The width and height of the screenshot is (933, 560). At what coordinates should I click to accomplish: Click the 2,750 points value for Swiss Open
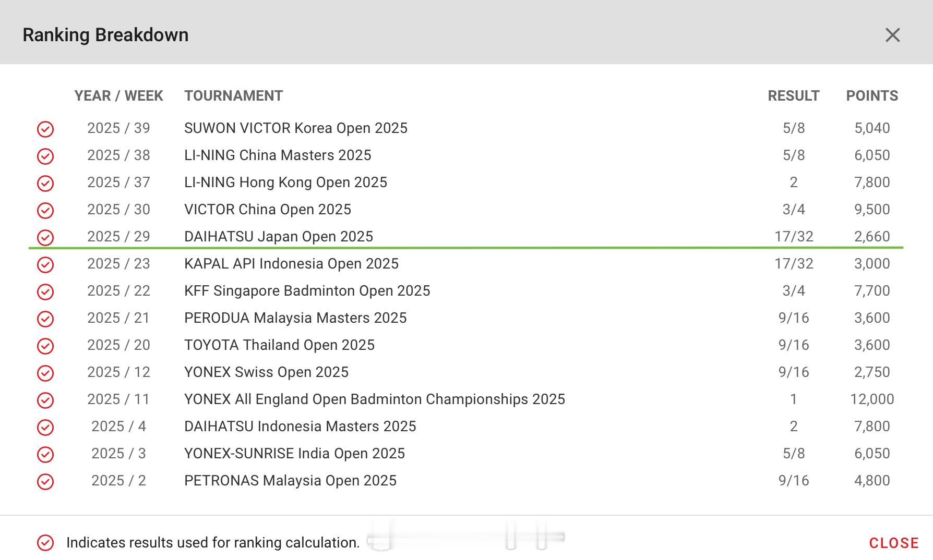(872, 372)
